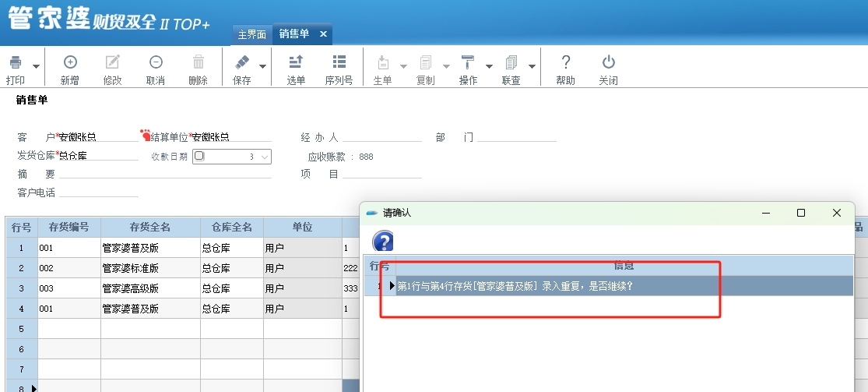The height and width of the screenshot is (392, 868).
Task: Click the New (新增) toolbar icon
Action: tap(70, 62)
